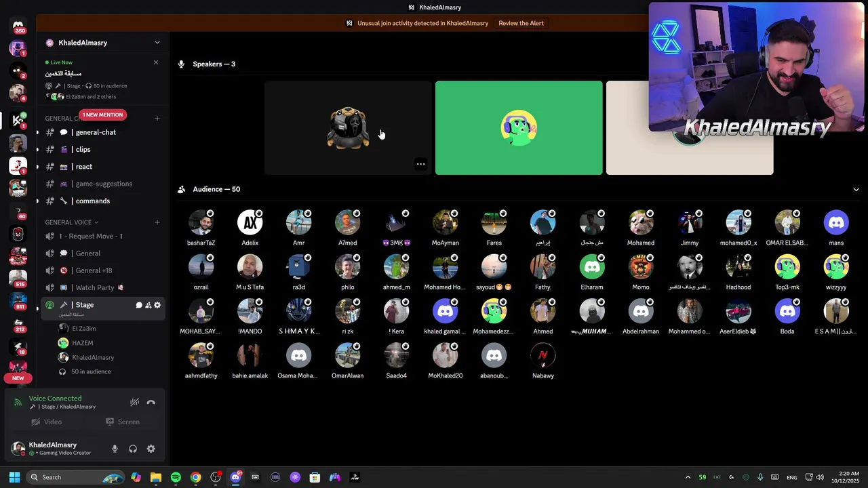Click audience member Elharam avatar
The image size is (868, 488).
pos(592,267)
